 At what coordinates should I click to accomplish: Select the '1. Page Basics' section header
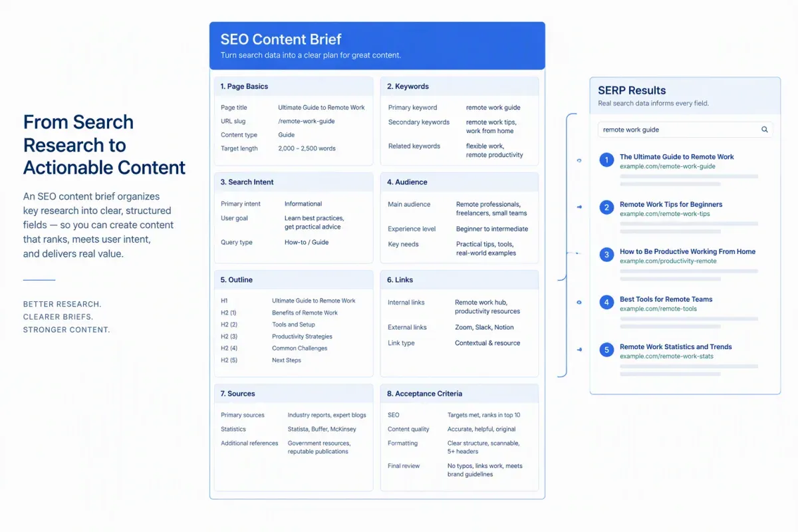click(x=293, y=86)
